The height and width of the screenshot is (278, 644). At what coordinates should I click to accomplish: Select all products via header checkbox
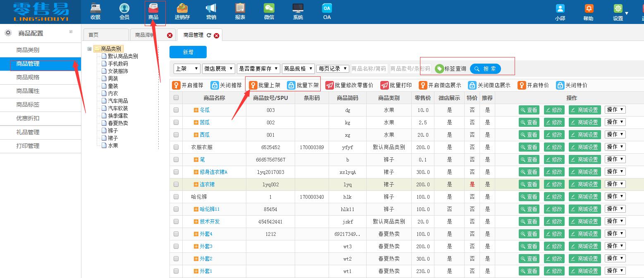pyautogui.click(x=176, y=97)
